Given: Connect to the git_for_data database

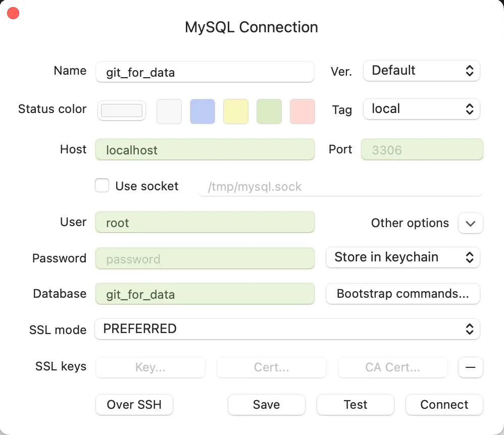Looking at the screenshot, I should point(444,404).
